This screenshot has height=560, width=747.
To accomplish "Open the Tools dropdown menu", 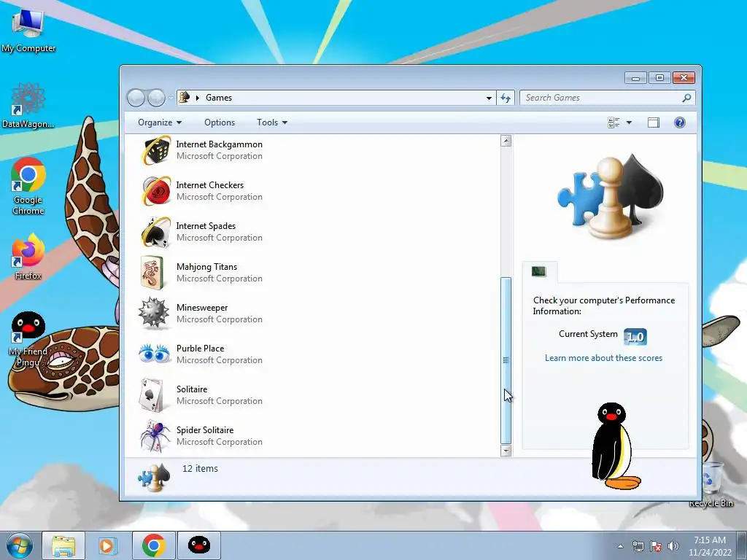I will point(272,122).
